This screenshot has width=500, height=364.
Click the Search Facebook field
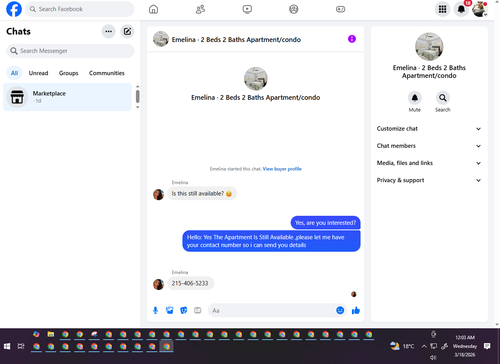(x=80, y=9)
